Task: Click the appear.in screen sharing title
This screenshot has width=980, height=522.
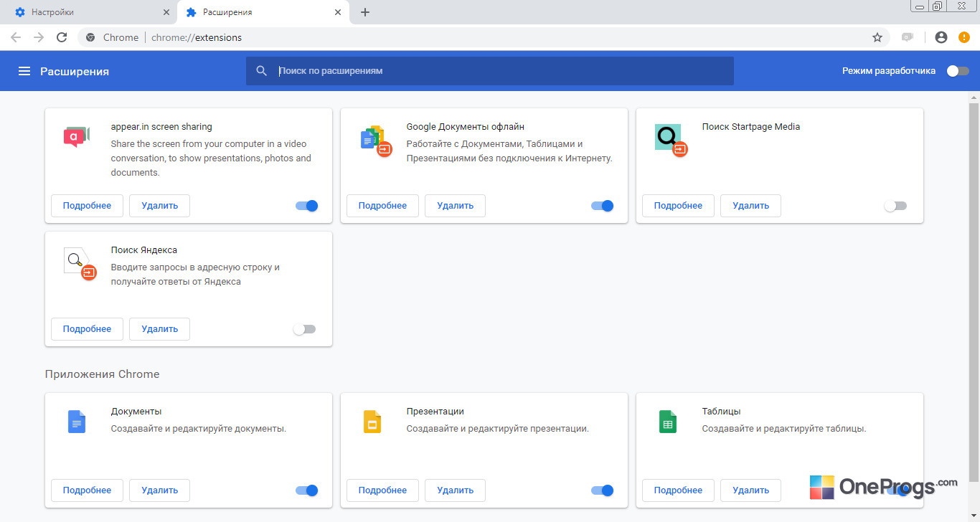Action: click(161, 127)
